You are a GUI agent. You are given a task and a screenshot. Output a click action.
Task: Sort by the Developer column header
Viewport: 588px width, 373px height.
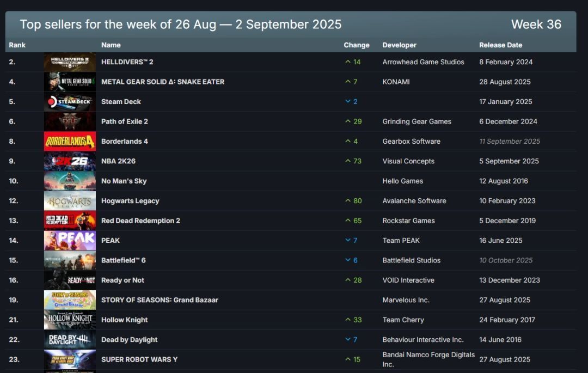pyautogui.click(x=399, y=45)
